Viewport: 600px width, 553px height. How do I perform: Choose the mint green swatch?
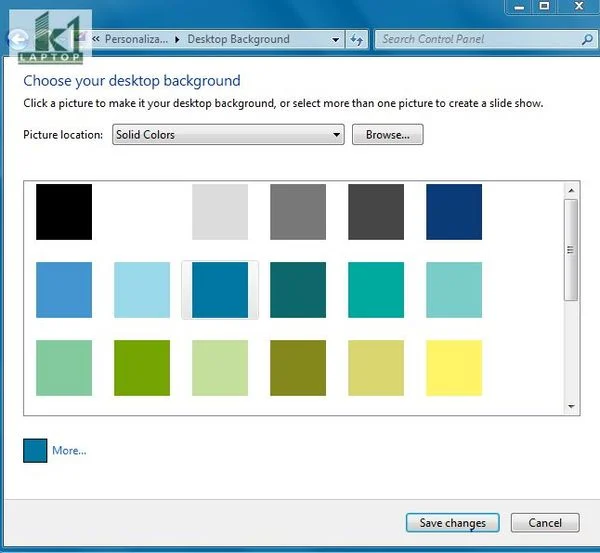(x=64, y=368)
